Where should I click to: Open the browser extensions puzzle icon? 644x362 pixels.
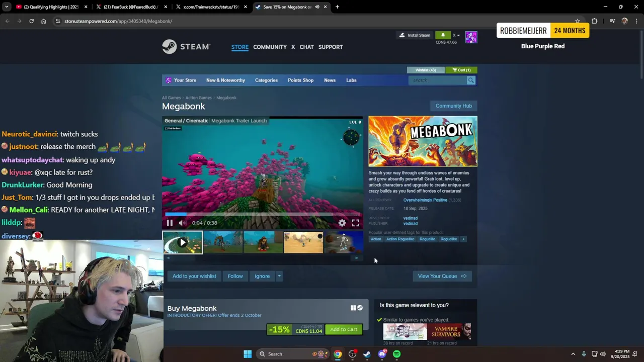595,21
